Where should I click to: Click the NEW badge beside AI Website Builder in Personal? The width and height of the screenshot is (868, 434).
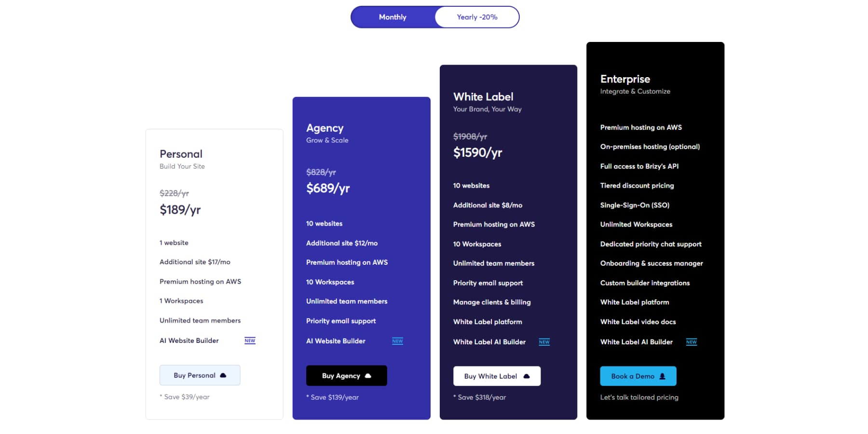tap(250, 340)
